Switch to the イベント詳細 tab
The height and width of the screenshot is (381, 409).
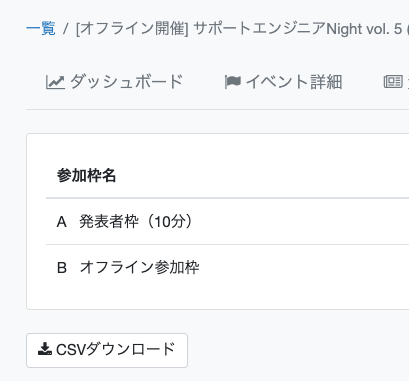[x=283, y=82]
